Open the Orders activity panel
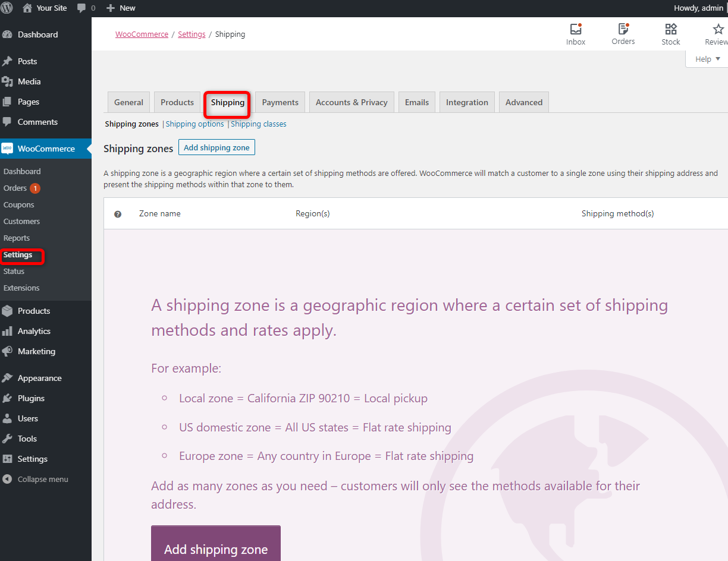 tap(623, 34)
